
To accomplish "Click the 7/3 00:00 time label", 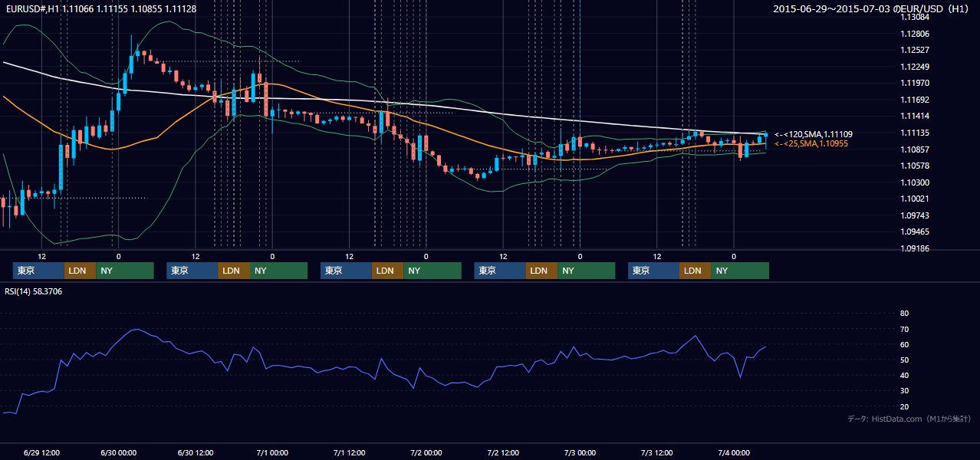I will pyautogui.click(x=580, y=453).
